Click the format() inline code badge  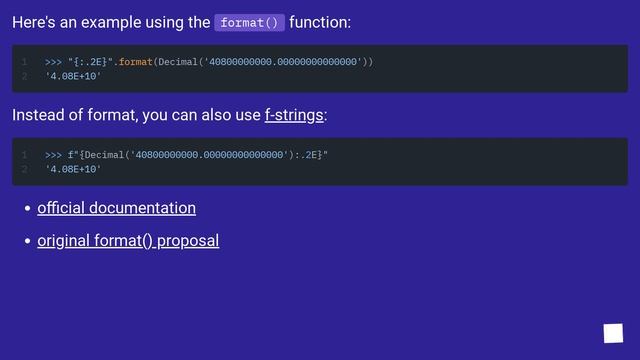coord(249,22)
